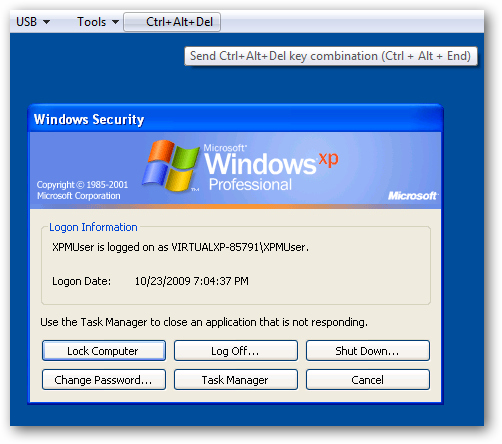Open the USB menu
The image size is (502, 444).
[x=33, y=22]
